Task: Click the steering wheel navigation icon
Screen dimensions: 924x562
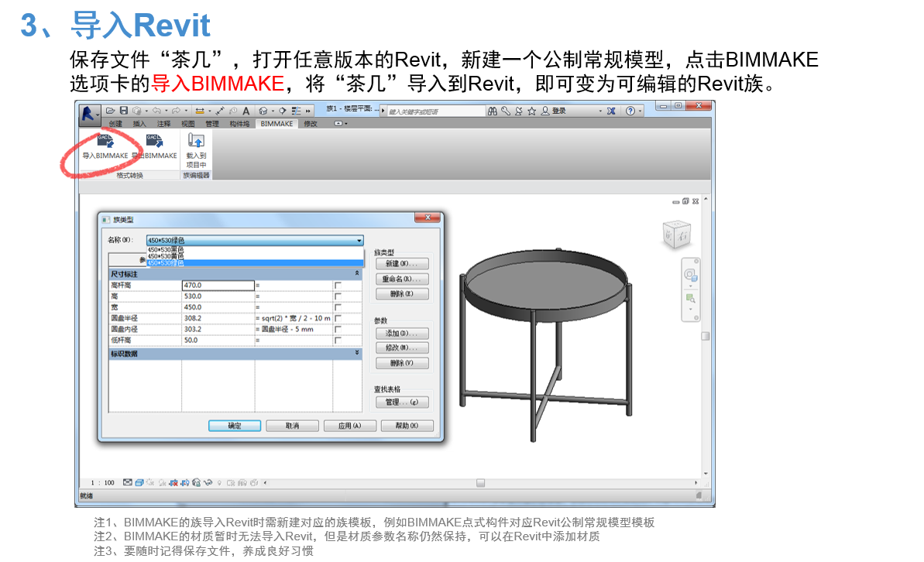Action: coord(690,275)
